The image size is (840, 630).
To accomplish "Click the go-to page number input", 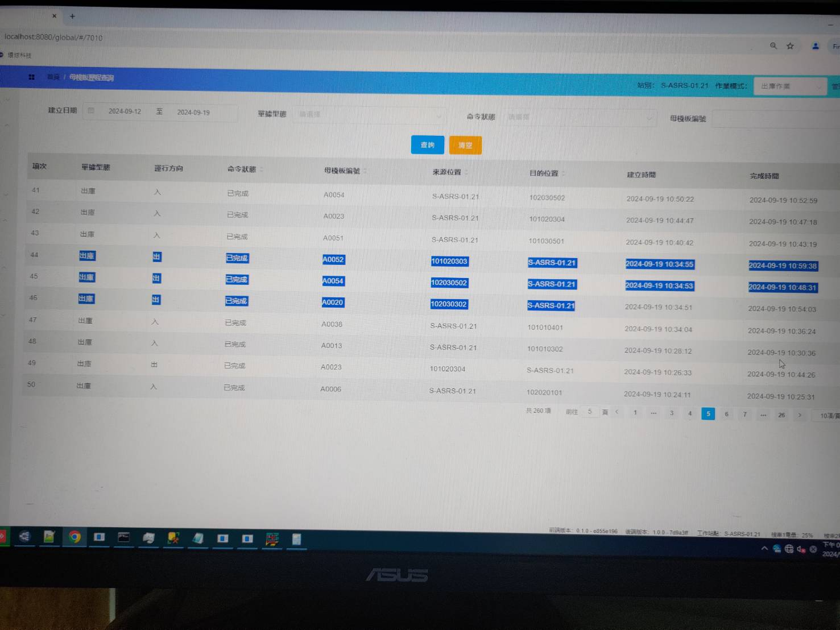I will click(x=590, y=412).
